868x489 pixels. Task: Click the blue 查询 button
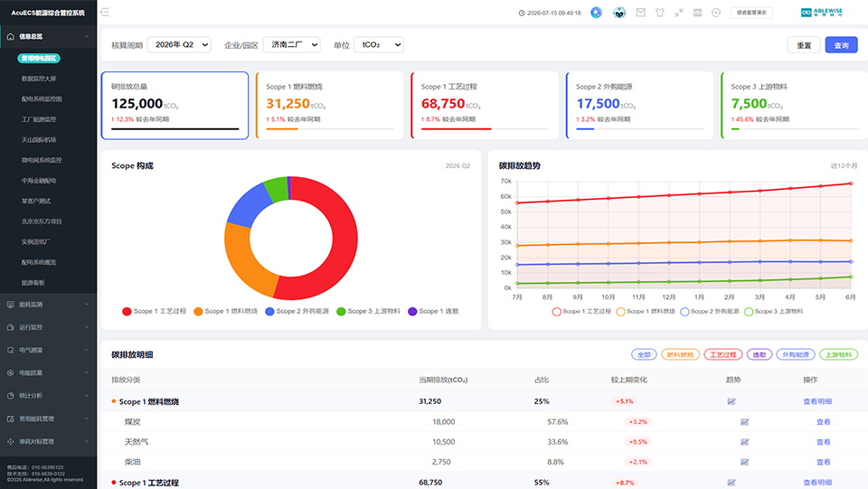click(x=841, y=45)
